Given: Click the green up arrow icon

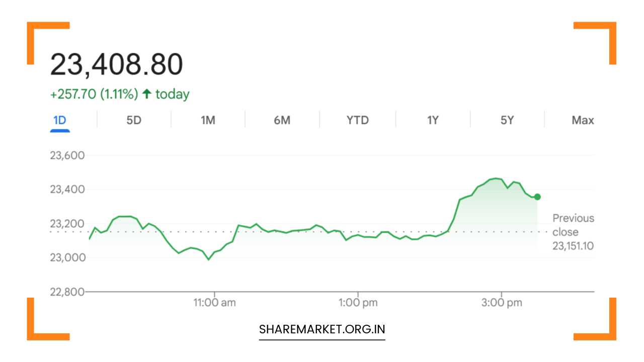Looking at the screenshot, I should coord(146,94).
